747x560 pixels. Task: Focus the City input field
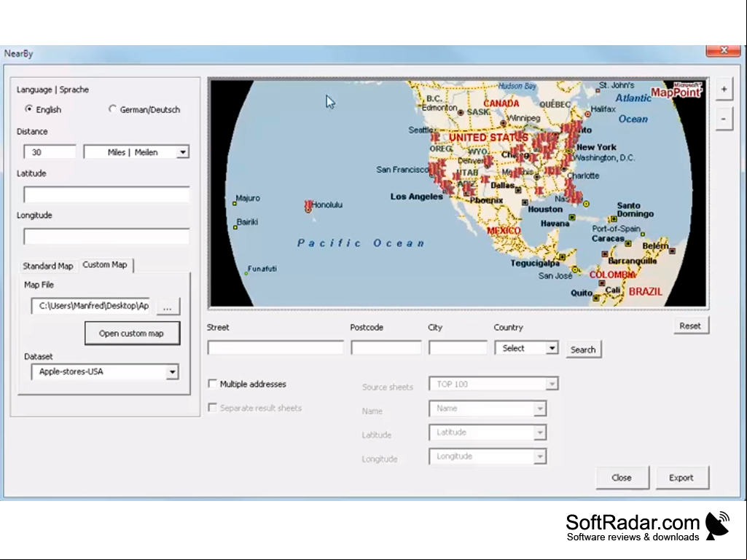pos(458,347)
